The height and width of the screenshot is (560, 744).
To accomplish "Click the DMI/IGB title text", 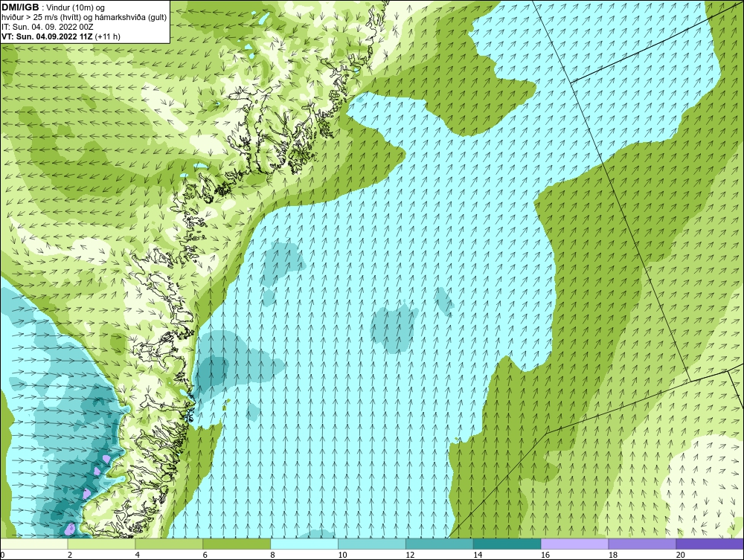I will [20, 7].
